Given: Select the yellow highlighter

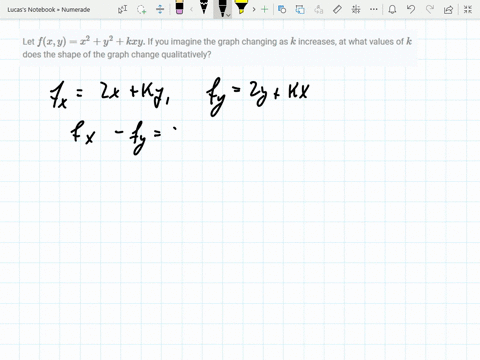Looking at the screenshot, I should click(x=241, y=8).
